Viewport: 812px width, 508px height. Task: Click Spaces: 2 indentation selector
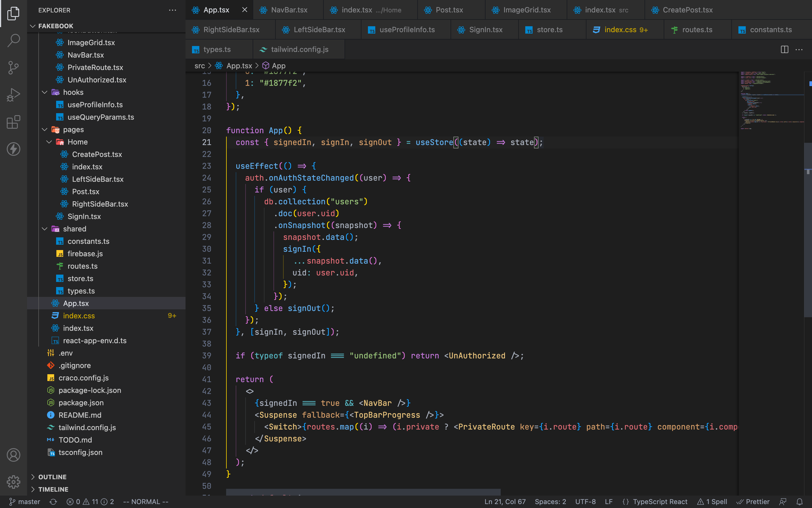550,502
